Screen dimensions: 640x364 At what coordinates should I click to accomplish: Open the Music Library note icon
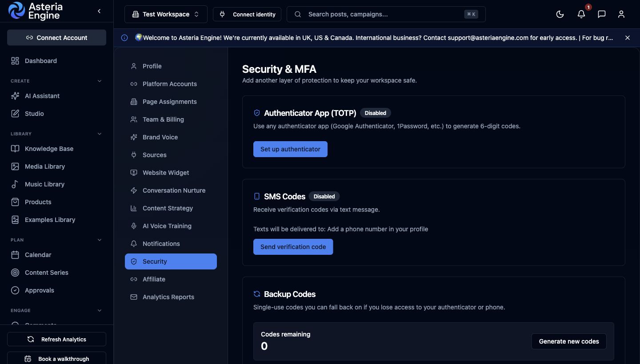pos(15,184)
